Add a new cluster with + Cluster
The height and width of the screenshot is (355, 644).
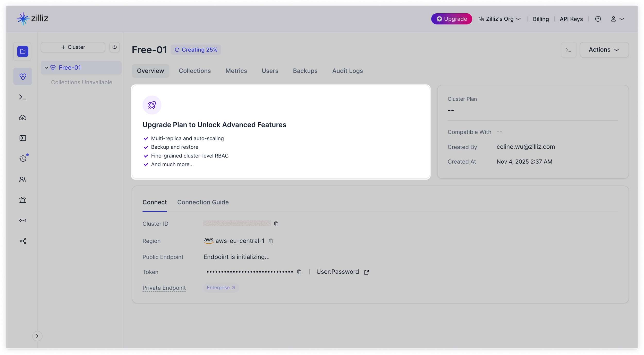pos(73,47)
